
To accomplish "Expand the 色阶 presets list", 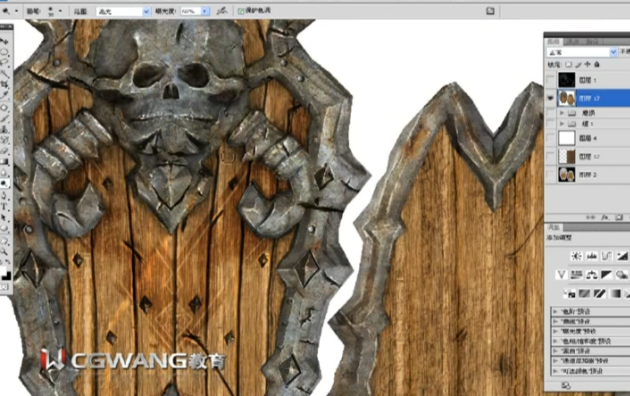I will coord(555,311).
